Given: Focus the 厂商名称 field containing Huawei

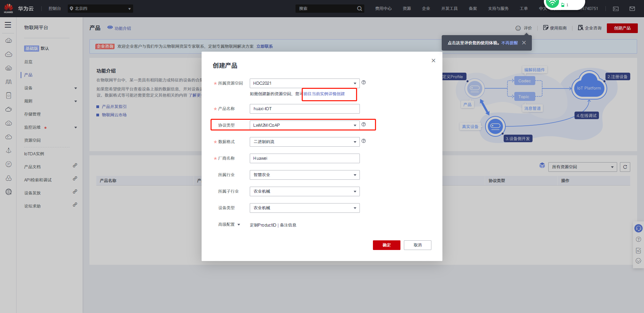Looking at the screenshot, I should tap(304, 158).
